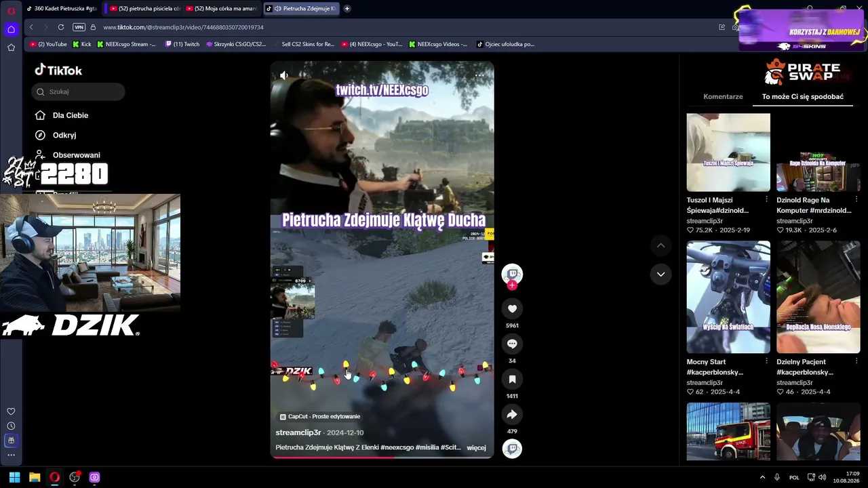Open 'Mocny Start' video thumbnail

pyautogui.click(x=728, y=297)
